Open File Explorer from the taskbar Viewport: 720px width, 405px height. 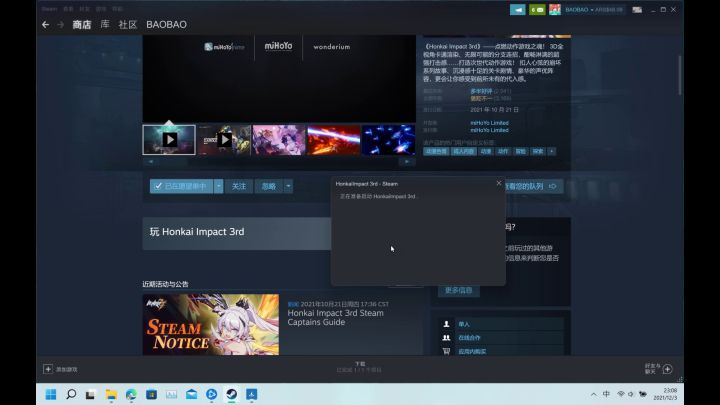point(111,394)
